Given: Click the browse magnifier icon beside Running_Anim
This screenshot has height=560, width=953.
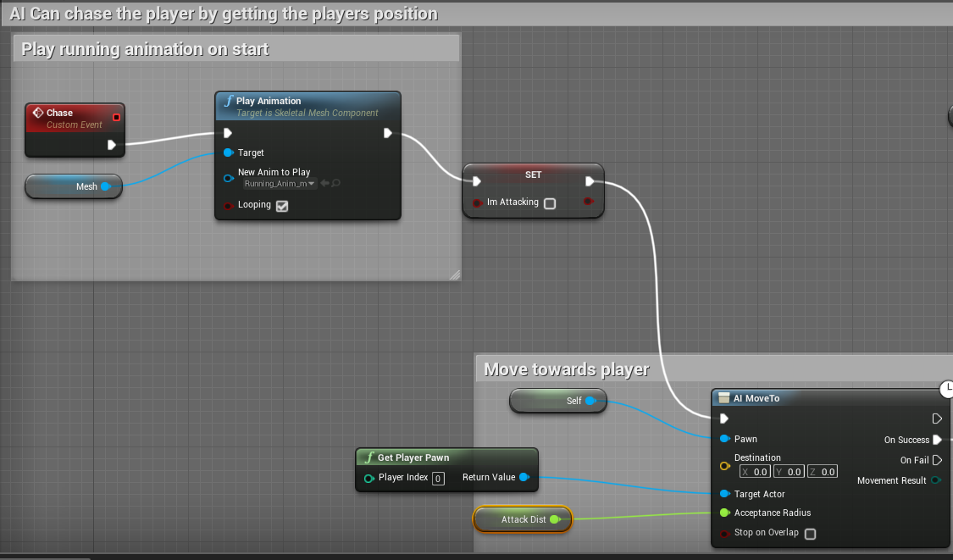Looking at the screenshot, I should pos(336,184).
